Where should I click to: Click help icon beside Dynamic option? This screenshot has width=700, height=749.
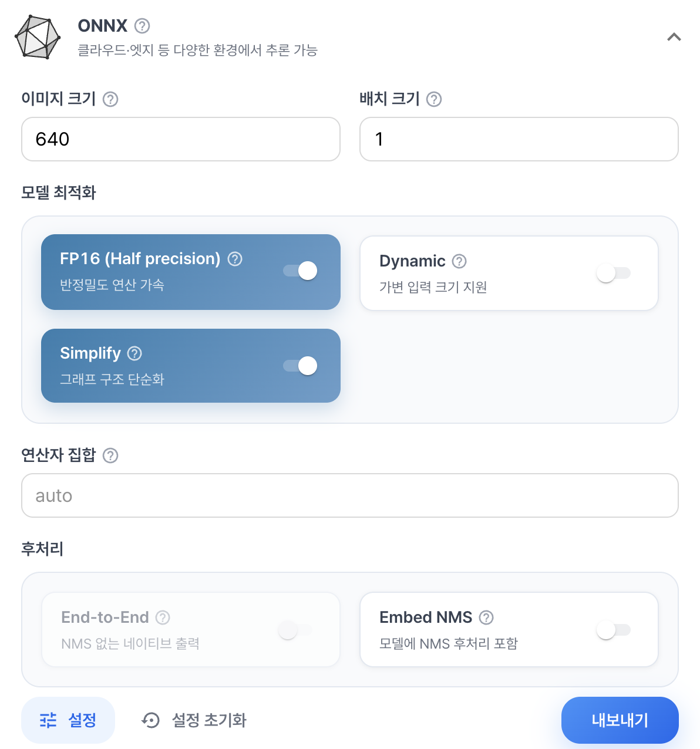(459, 261)
